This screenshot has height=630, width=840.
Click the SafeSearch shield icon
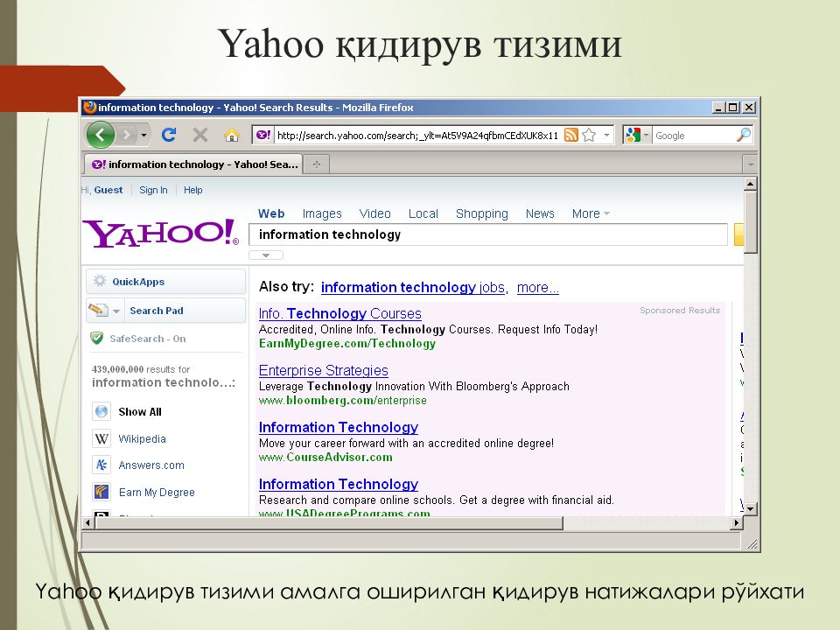[97, 338]
